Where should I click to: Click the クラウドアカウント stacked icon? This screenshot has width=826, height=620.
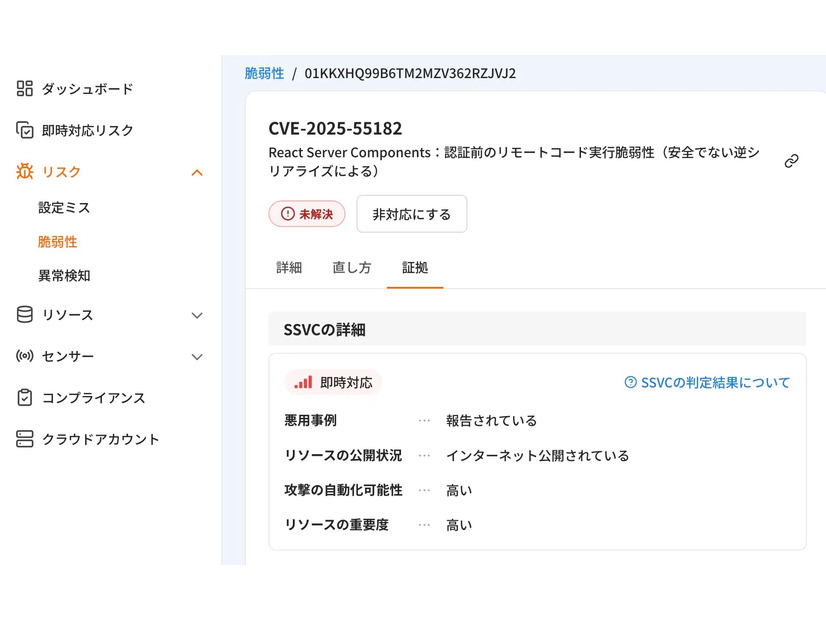click(x=25, y=438)
